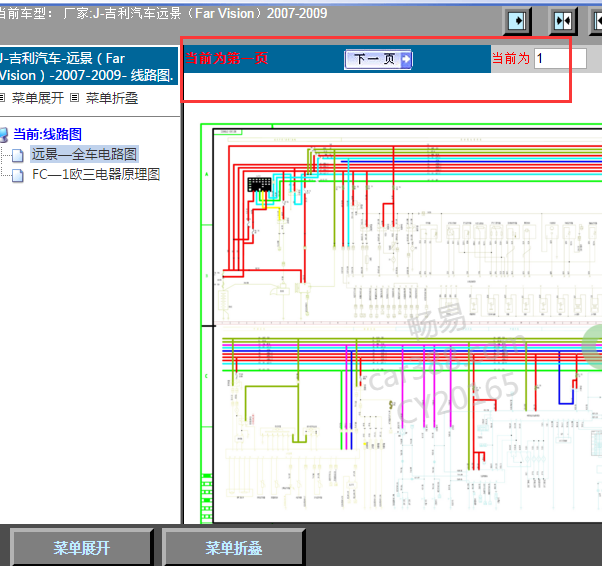Open 远景—全车电路图 tree item
602x566 pixels.
tap(84, 154)
